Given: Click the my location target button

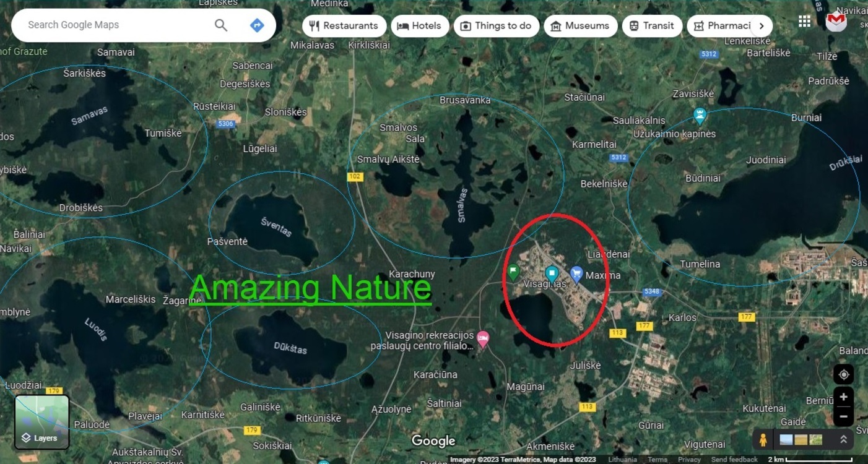Looking at the screenshot, I should [x=843, y=374].
